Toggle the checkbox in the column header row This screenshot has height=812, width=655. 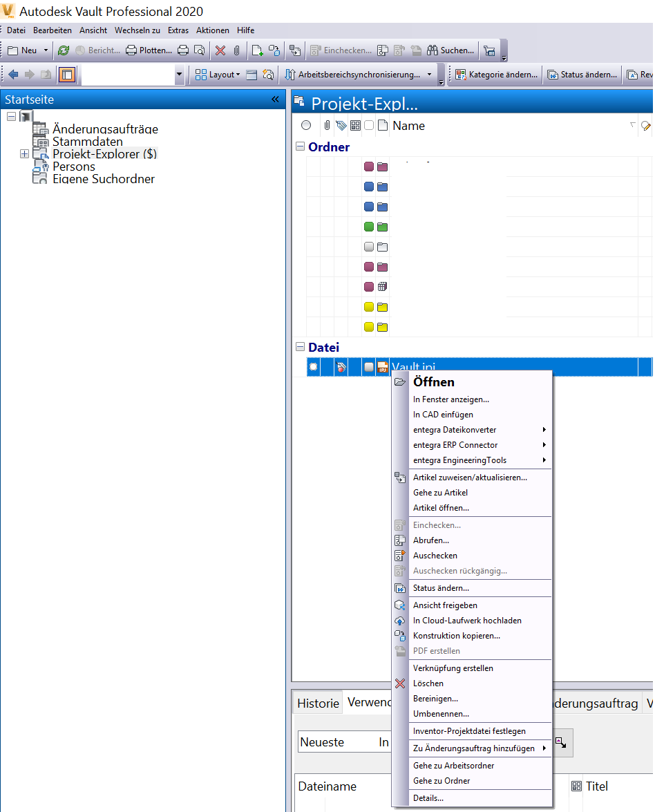coord(369,125)
